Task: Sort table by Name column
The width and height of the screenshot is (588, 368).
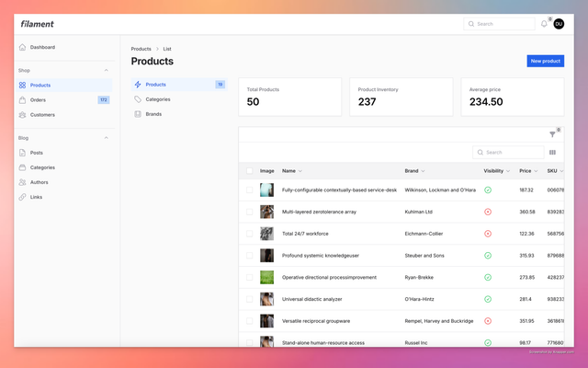Action: point(292,171)
